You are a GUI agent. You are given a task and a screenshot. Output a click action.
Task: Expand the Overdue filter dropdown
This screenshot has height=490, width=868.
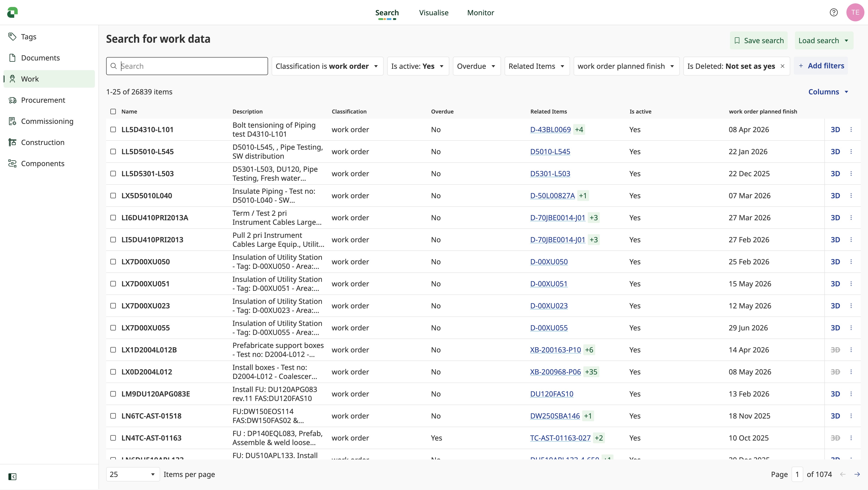[477, 66]
